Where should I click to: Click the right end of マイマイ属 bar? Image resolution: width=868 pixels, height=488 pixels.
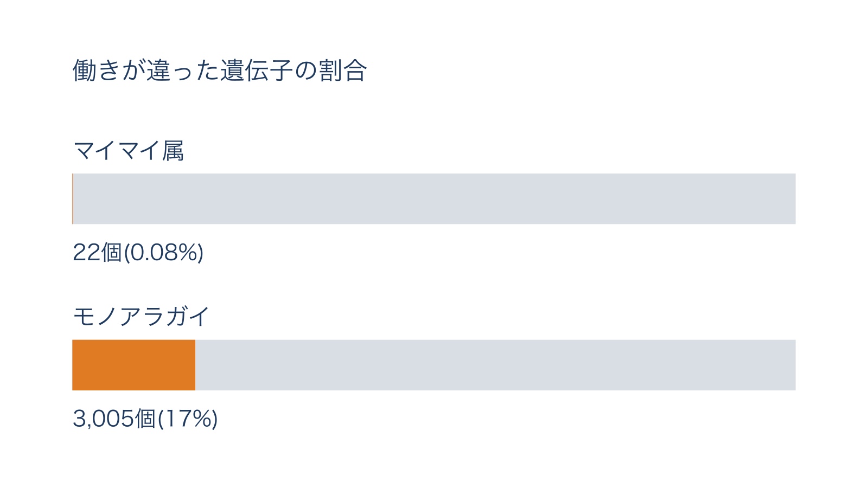coord(793,198)
